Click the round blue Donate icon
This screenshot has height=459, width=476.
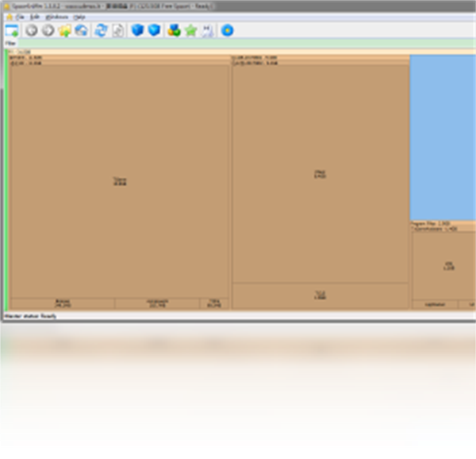[x=228, y=30]
